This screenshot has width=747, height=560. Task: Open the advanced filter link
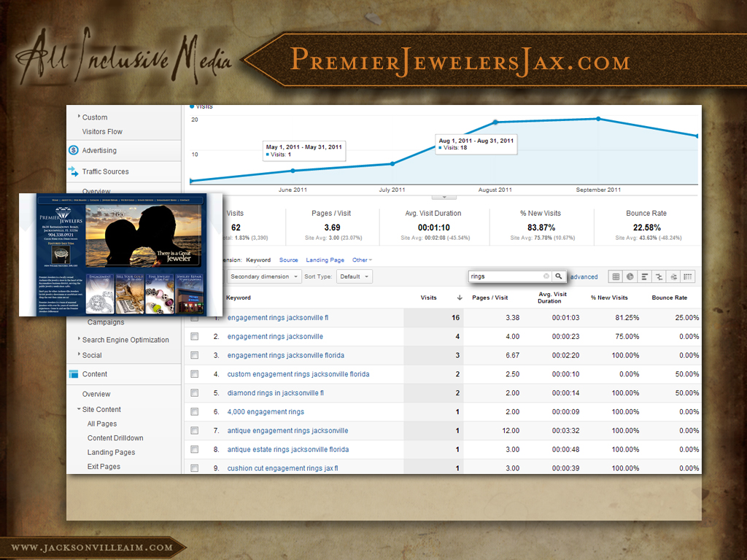click(584, 277)
